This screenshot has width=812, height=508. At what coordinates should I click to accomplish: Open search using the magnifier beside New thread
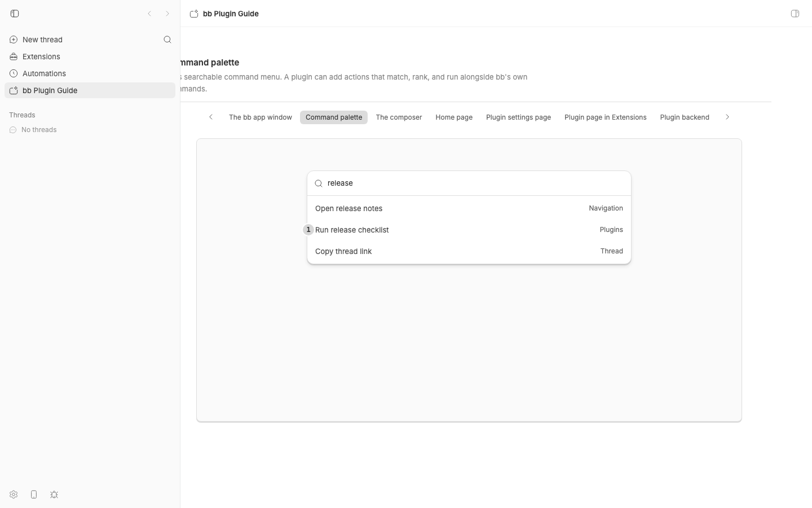tap(167, 40)
